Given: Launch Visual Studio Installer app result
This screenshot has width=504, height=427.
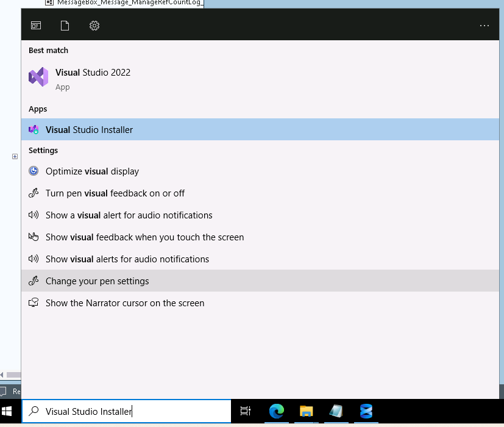Looking at the screenshot, I should (x=260, y=129).
